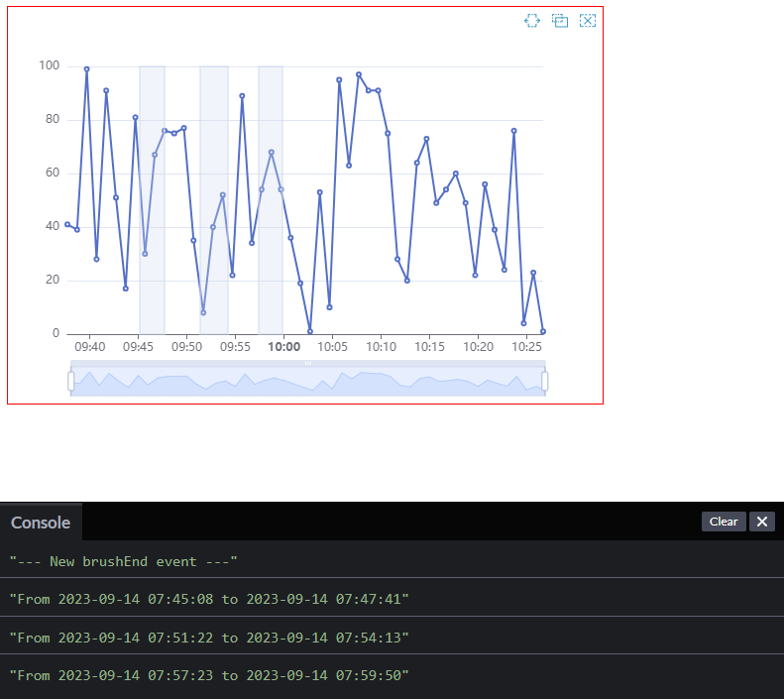Close the console panel with the X
The height and width of the screenshot is (699, 784).
point(762,522)
